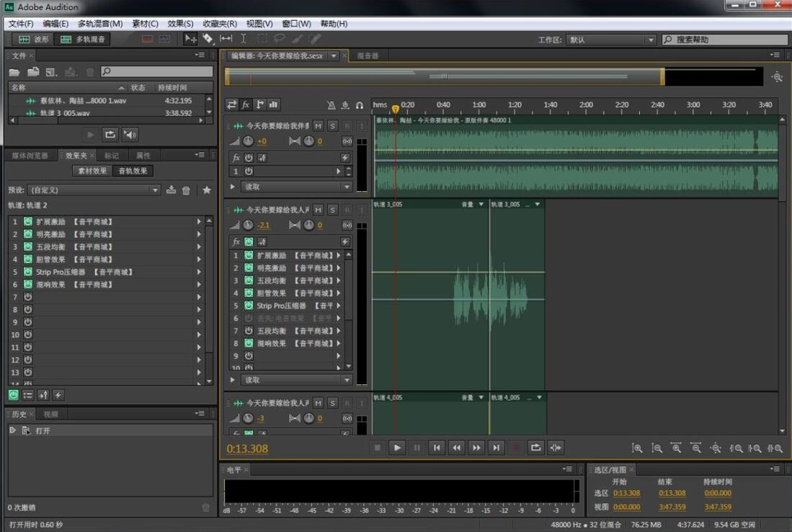This screenshot has width=792, height=532.
Task: Expand first track automation lanes triangle
Action: click(x=232, y=187)
